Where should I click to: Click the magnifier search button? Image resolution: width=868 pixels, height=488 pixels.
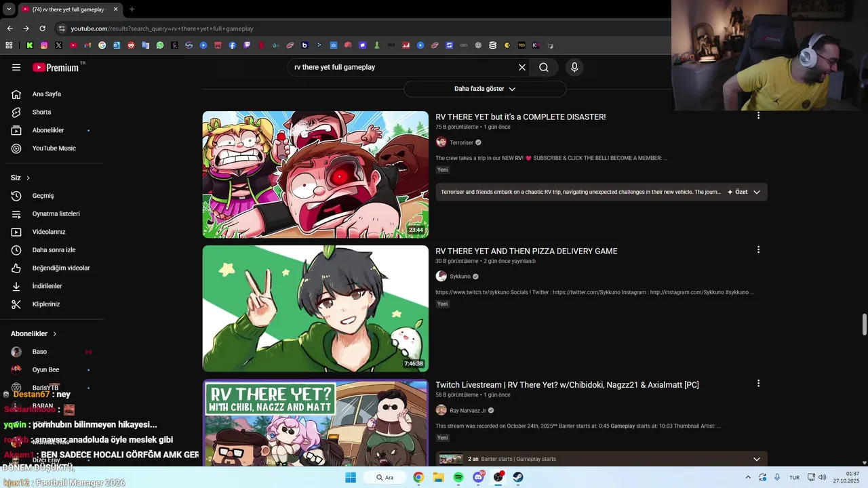click(544, 67)
